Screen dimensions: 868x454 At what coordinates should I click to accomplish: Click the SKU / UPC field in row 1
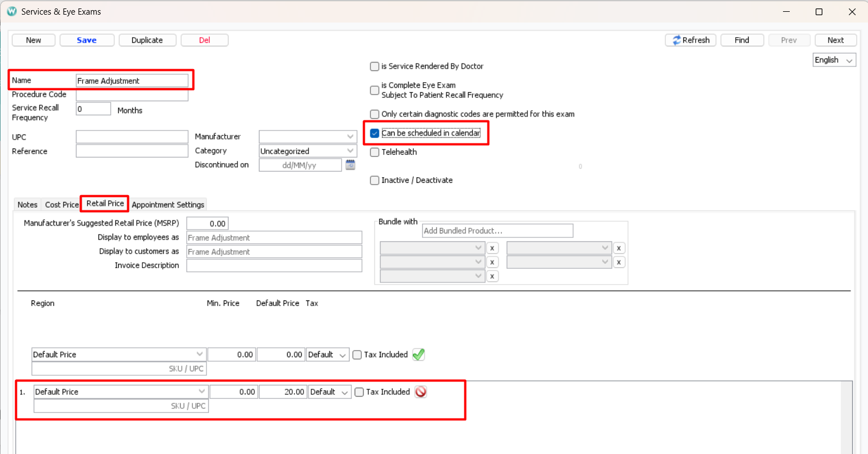click(x=120, y=406)
